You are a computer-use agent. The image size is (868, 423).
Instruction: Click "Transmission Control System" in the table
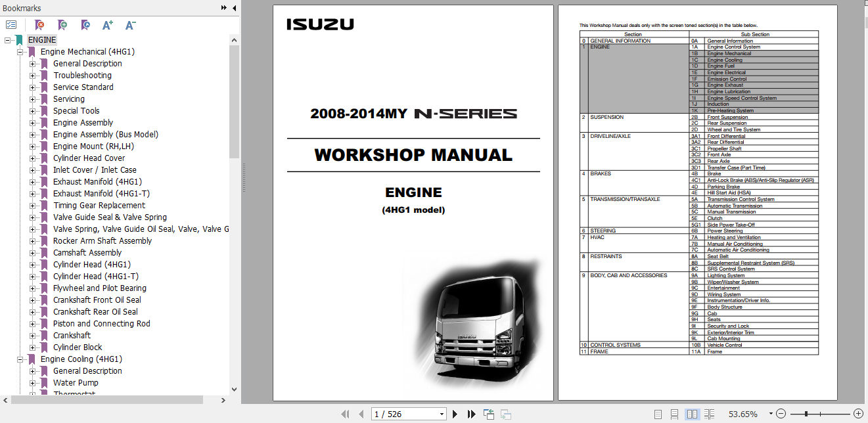point(741,200)
